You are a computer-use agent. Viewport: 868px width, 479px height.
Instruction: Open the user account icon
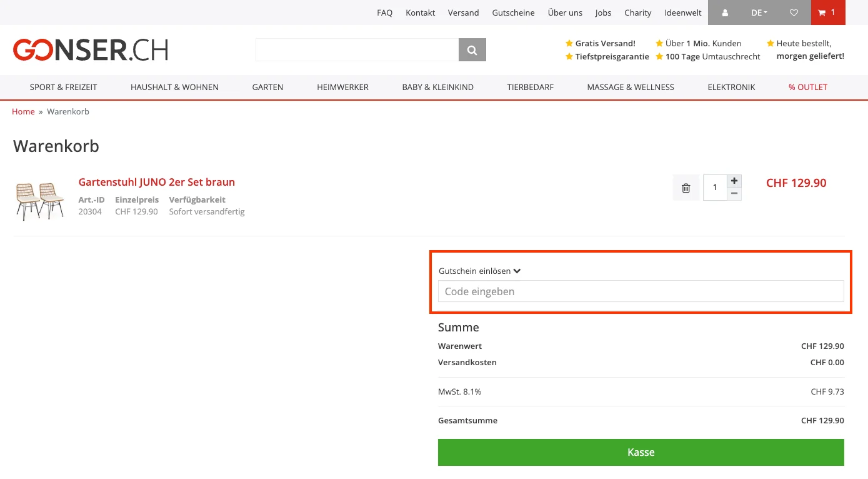tap(725, 13)
